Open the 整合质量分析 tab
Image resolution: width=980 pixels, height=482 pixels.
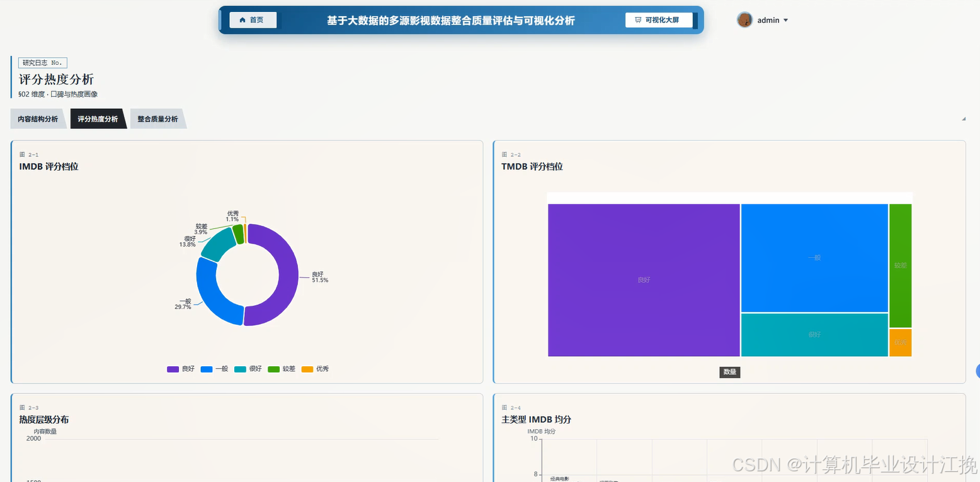[157, 119]
